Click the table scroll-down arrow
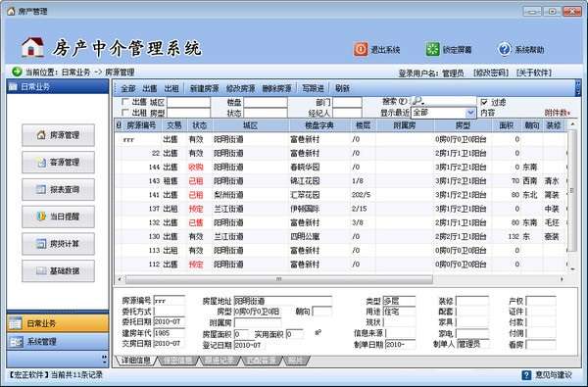 click(x=572, y=268)
